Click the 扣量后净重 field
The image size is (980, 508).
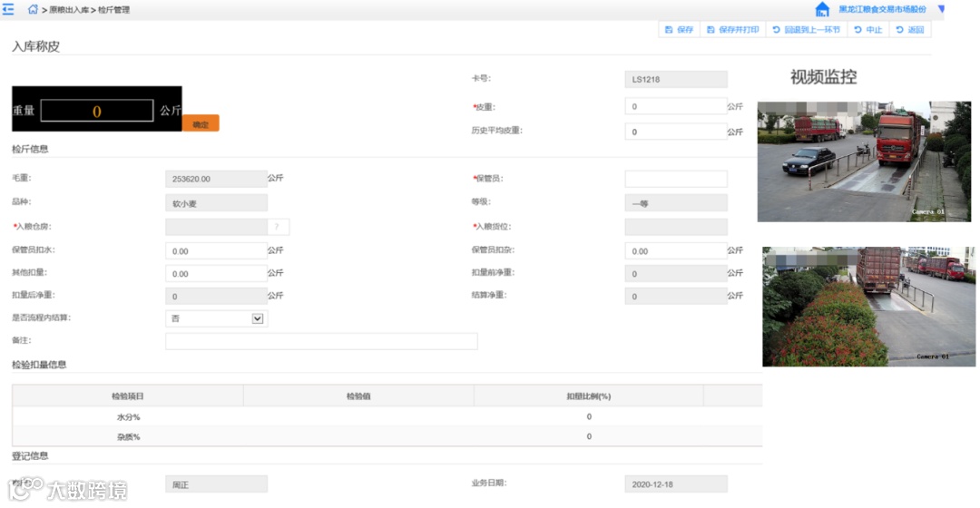click(x=216, y=296)
